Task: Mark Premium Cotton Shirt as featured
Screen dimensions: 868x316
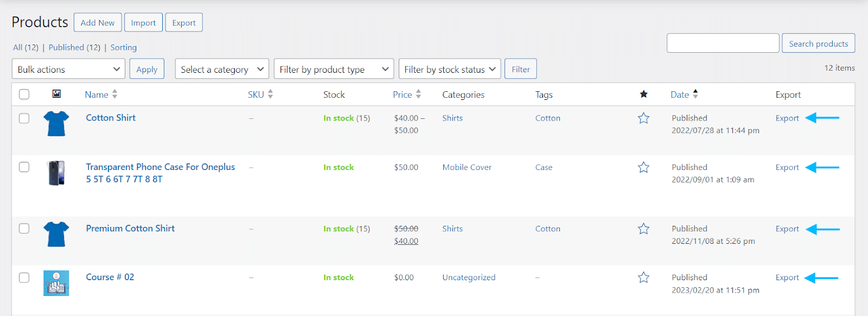Action: click(643, 229)
